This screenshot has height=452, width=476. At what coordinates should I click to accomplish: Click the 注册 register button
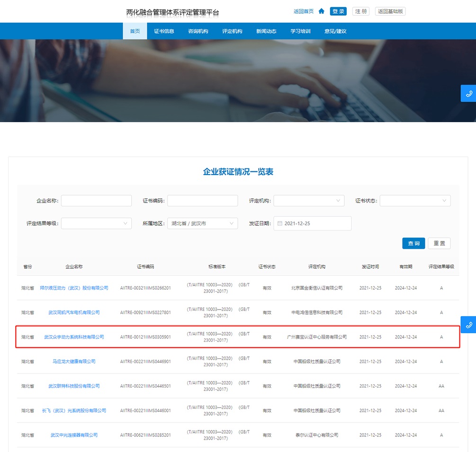(x=361, y=11)
